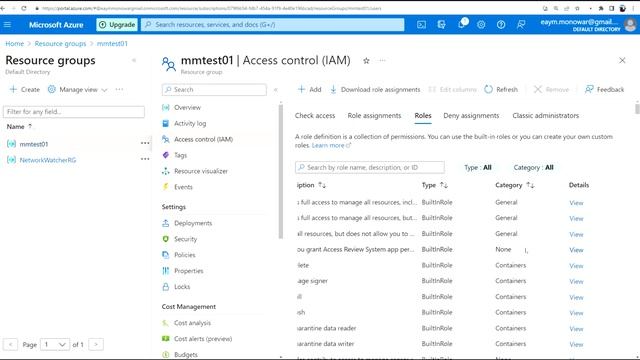Open portal settings gear
The width and height of the screenshot is (640, 360).
click(x=481, y=24)
